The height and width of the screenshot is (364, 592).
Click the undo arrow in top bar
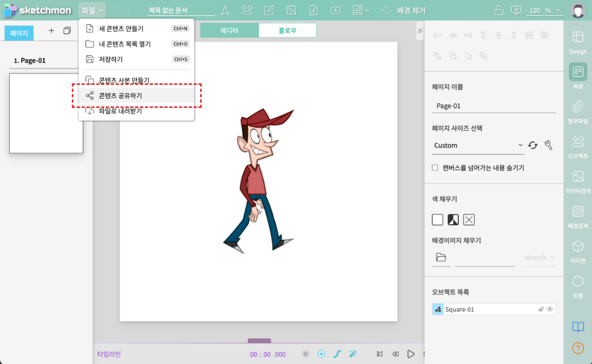(x=116, y=10)
